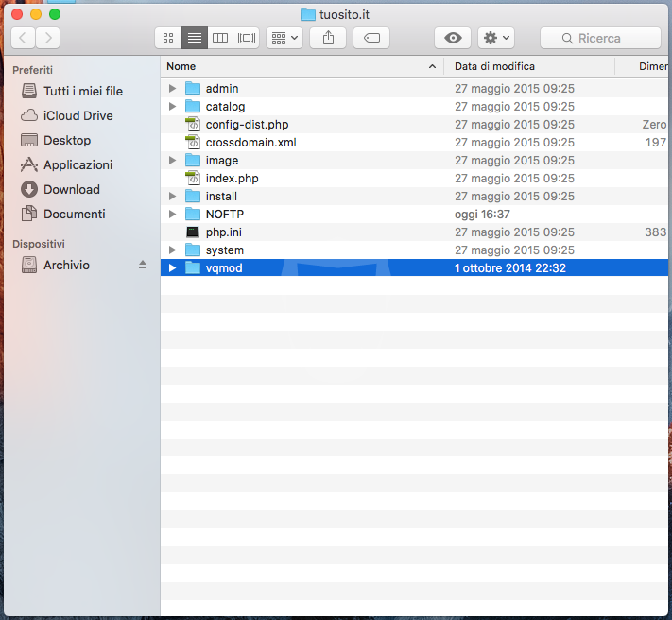
Task: Select the crossdomain.xml file name
Action: click(251, 143)
